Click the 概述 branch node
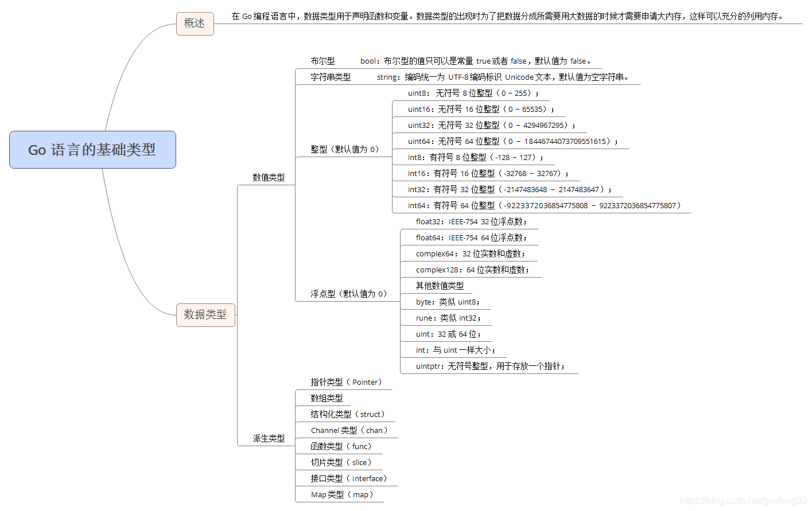The width and height of the screenshot is (812, 511). tap(195, 24)
